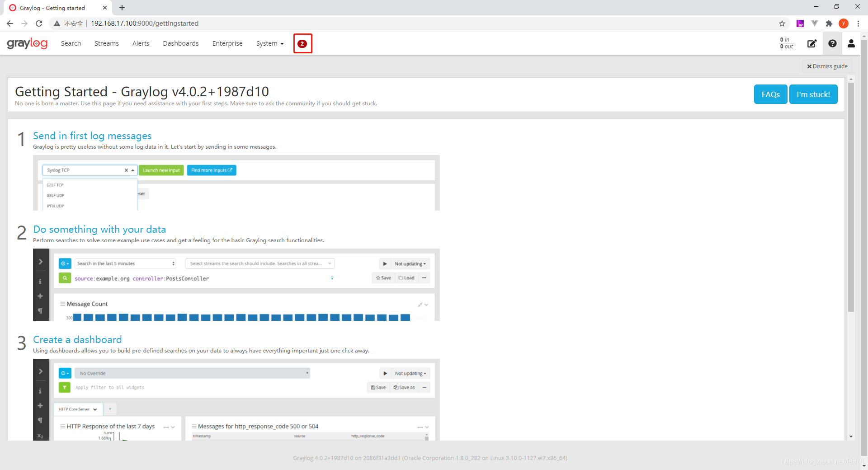Open the Not updating dropdown in step 3
The width and height of the screenshot is (868, 470).
(410, 373)
